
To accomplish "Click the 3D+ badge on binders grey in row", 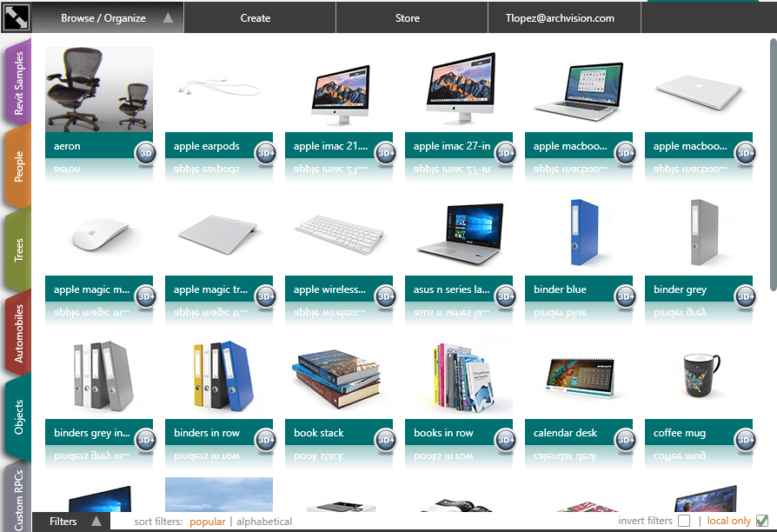I will point(146,440).
